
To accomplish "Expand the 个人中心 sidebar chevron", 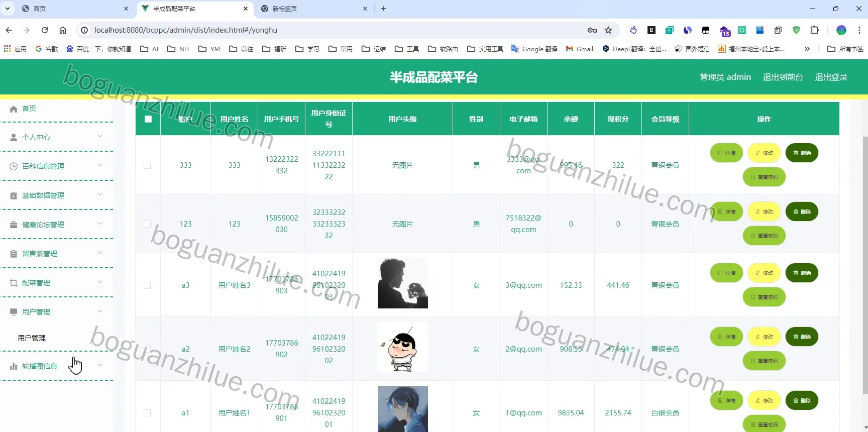I will (x=100, y=136).
